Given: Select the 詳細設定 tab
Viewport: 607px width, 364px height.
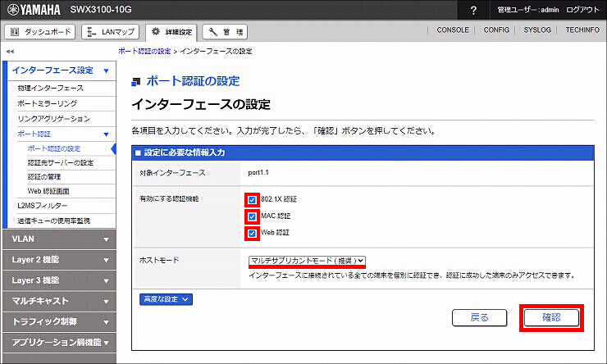Looking at the screenshot, I should 171,32.
